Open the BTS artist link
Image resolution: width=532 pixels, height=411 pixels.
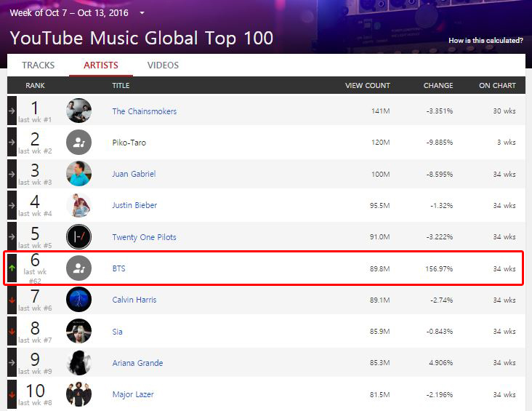(x=118, y=268)
